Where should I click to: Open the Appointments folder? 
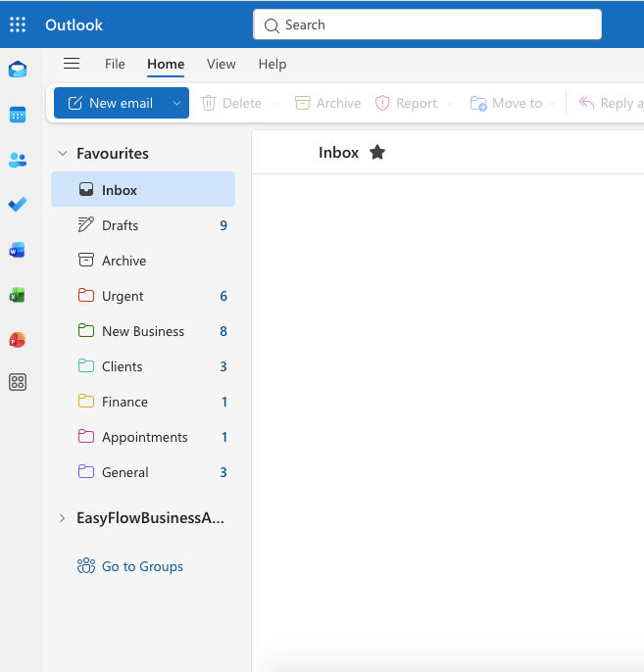pos(143,437)
